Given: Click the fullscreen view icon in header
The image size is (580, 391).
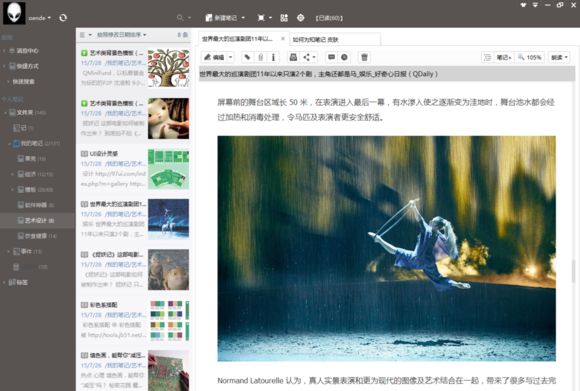Looking at the screenshot, I should (x=261, y=18).
